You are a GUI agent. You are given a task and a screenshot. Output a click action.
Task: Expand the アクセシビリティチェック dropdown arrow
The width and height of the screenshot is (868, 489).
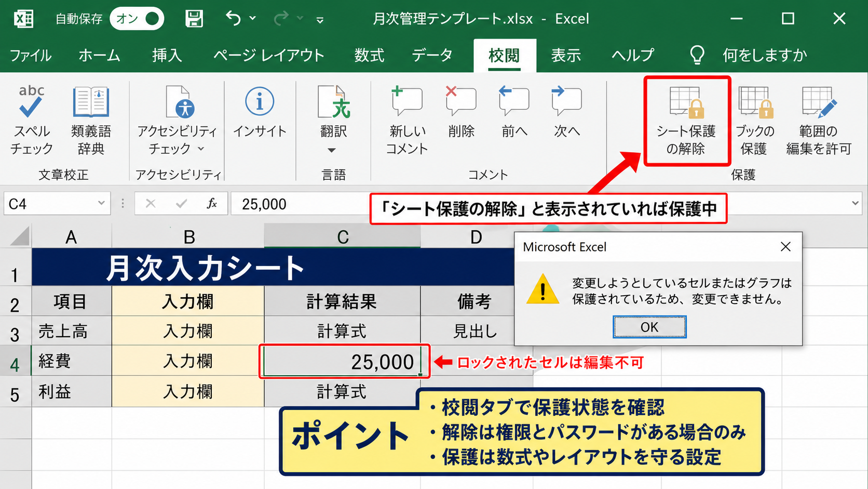click(x=201, y=149)
